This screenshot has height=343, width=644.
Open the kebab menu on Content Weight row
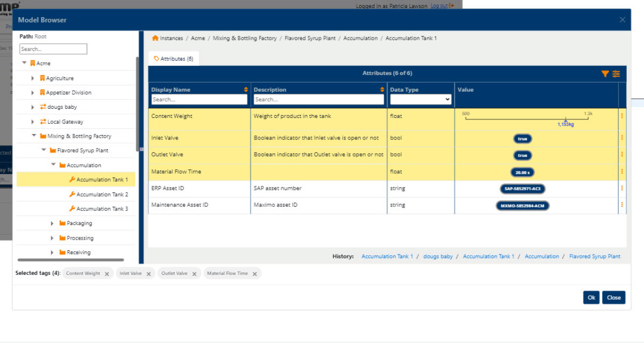[x=621, y=116]
